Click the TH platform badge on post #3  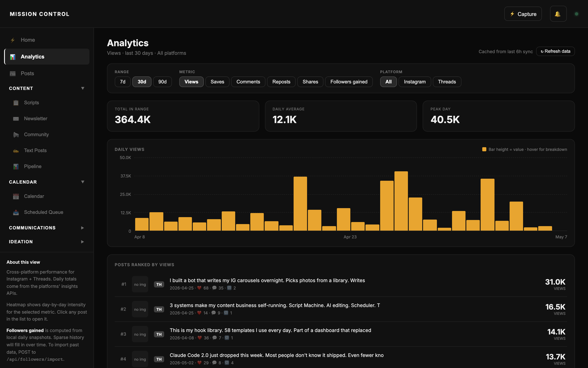click(159, 334)
